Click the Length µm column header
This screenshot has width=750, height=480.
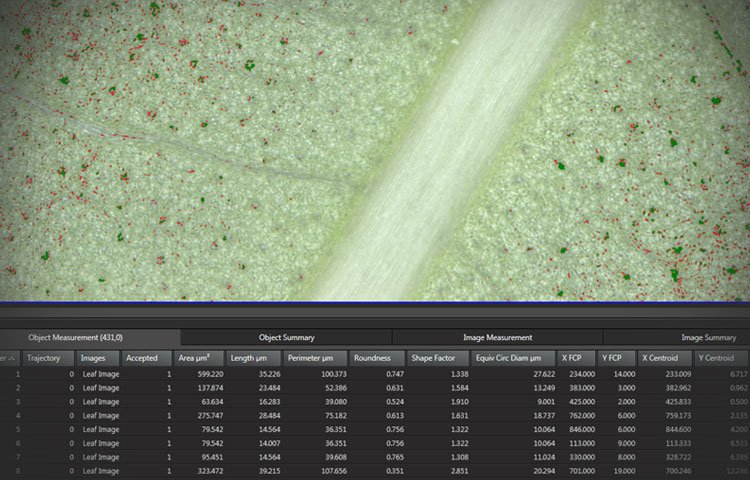pyautogui.click(x=252, y=358)
